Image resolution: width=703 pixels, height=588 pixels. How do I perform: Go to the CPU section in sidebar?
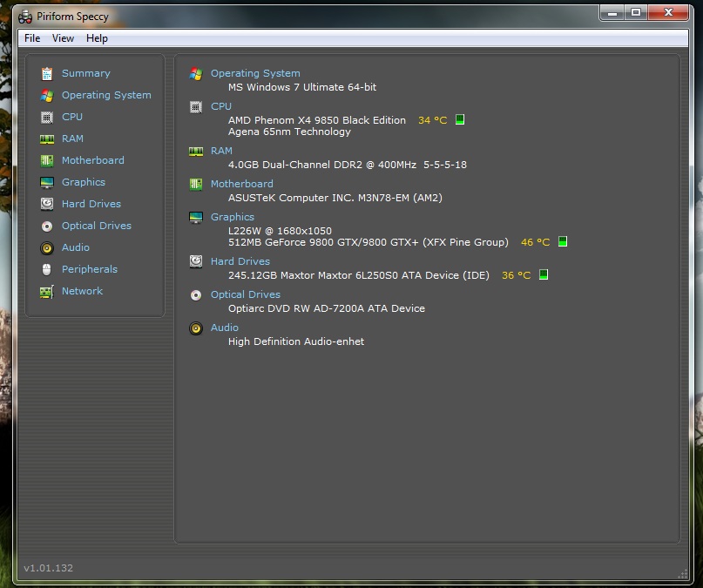pyautogui.click(x=72, y=117)
